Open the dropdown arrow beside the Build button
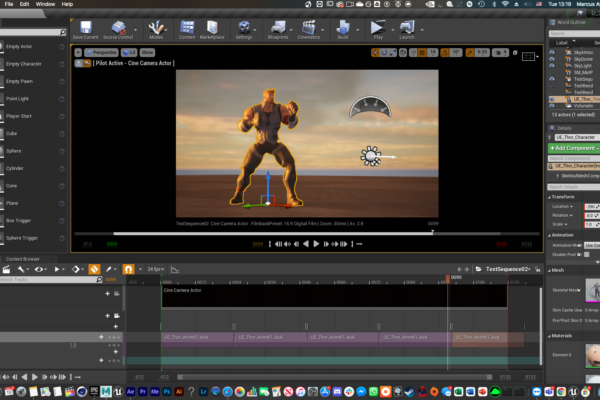This screenshot has height=400, width=600. point(358,29)
